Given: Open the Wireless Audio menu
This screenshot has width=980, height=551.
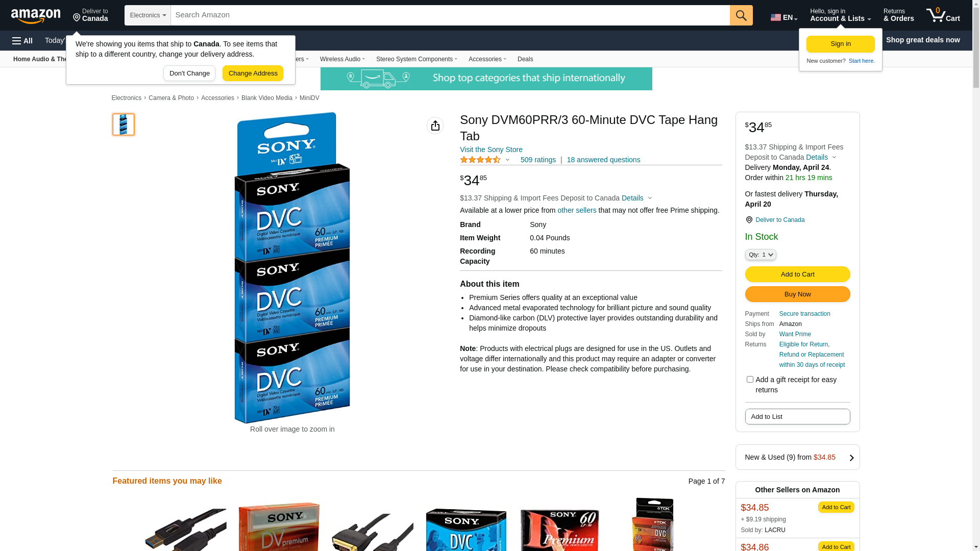Looking at the screenshot, I should pyautogui.click(x=342, y=59).
